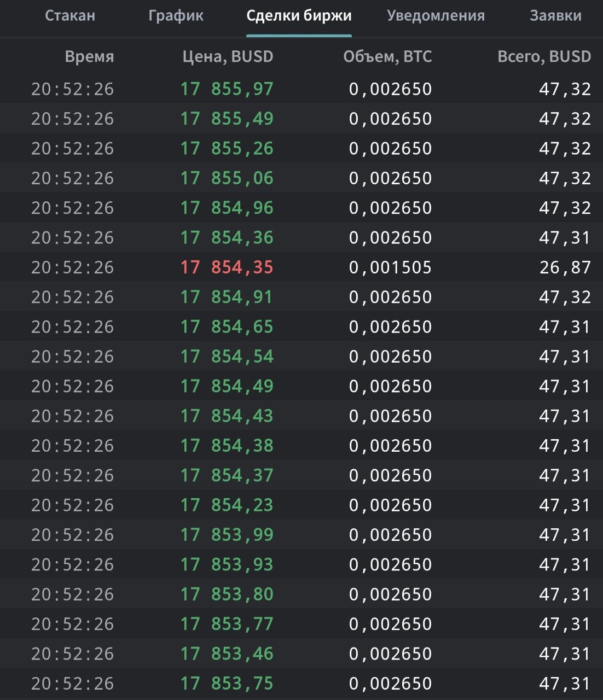Image resolution: width=603 pixels, height=700 pixels.
Task: Click the total in the 17 855,97 row
Action: pyautogui.click(x=565, y=89)
